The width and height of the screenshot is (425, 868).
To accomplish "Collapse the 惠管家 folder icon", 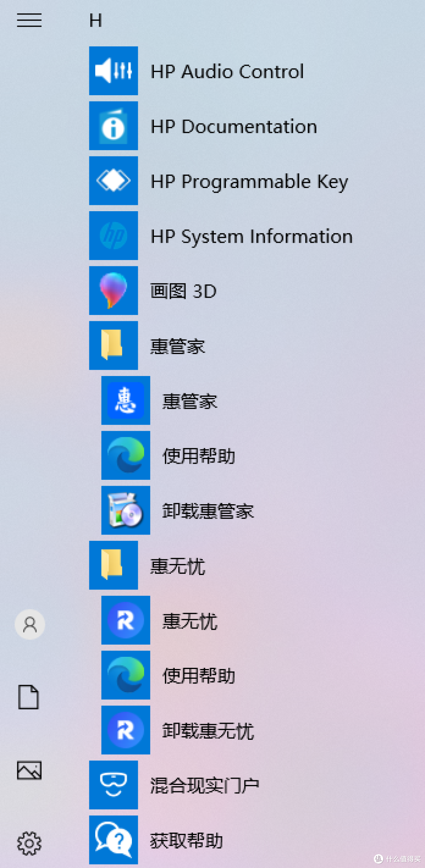I will coord(113,346).
